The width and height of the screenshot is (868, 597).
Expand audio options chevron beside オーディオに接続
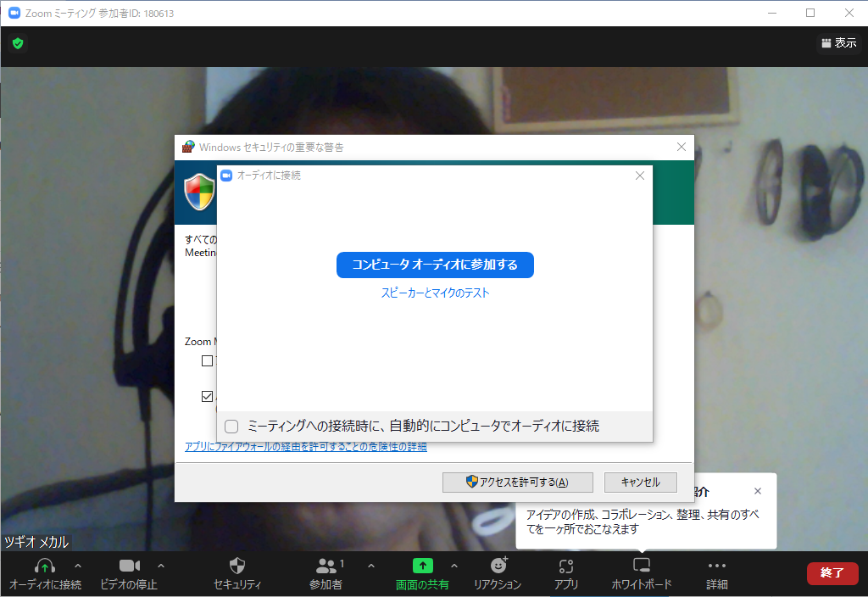pyautogui.click(x=78, y=566)
